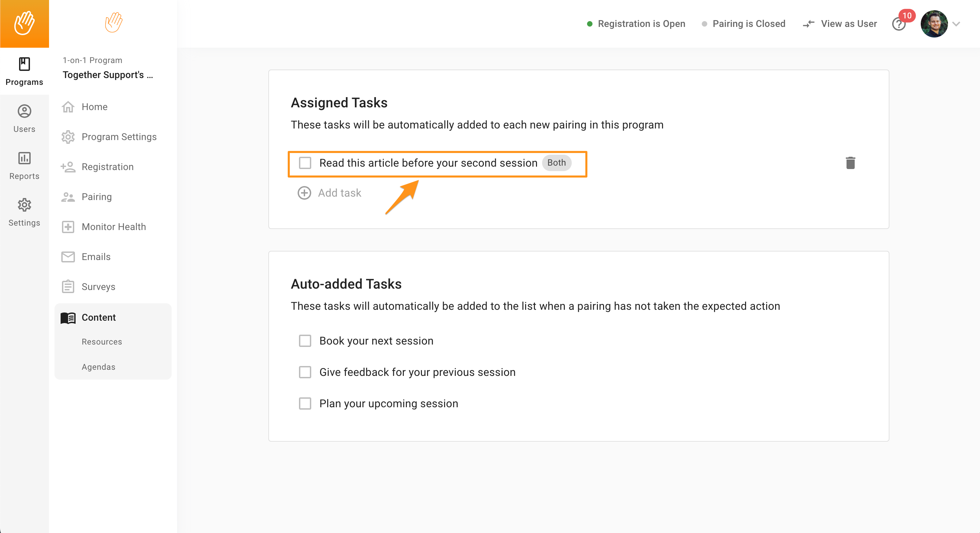
Task: Click the green Registration status dot
Action: 589,24
